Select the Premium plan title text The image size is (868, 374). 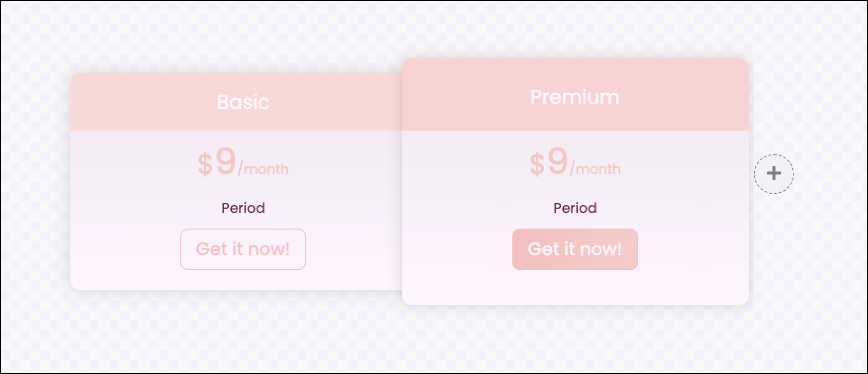[575, 97]
